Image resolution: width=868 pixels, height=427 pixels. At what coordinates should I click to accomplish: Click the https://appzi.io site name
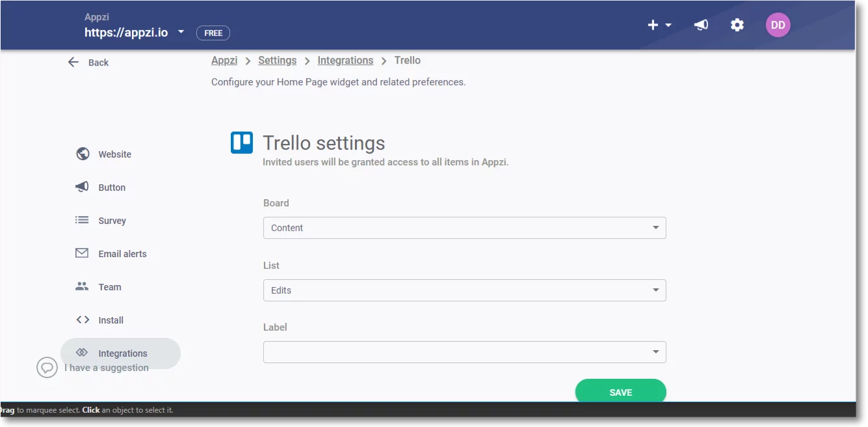point(126,32)
